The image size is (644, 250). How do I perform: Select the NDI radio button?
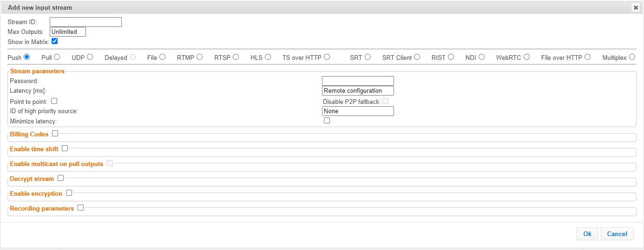point(481,57)
